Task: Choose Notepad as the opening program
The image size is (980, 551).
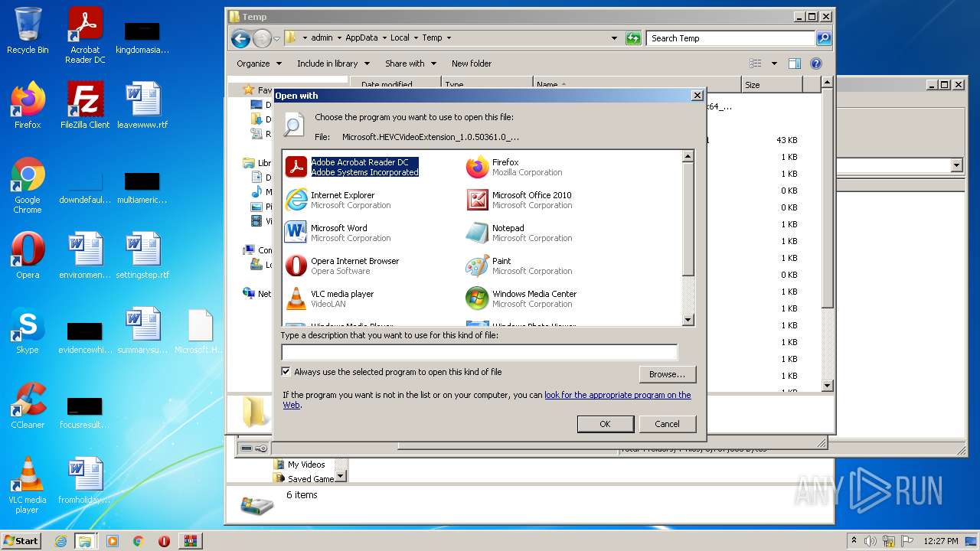Action: 519,233
